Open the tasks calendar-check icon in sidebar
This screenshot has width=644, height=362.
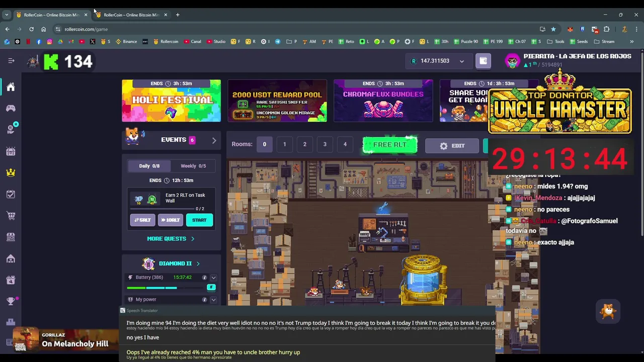pyautogui.click(x=11, y=194)
